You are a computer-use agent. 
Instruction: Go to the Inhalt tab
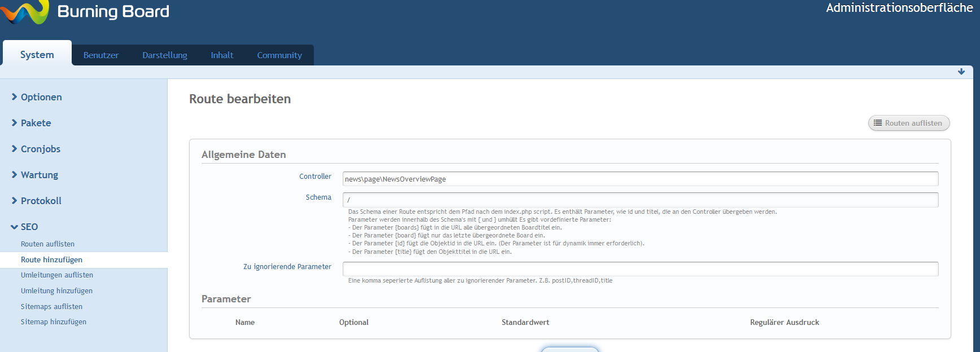[x=222, y=55]
